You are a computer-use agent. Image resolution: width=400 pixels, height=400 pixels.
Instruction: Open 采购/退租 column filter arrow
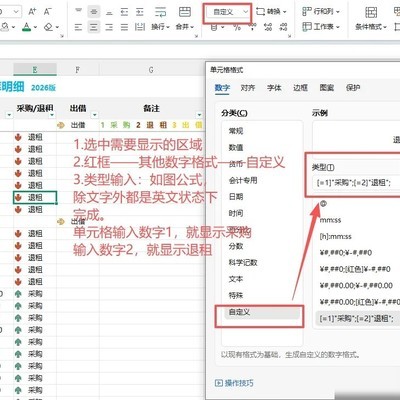point(52,115)
